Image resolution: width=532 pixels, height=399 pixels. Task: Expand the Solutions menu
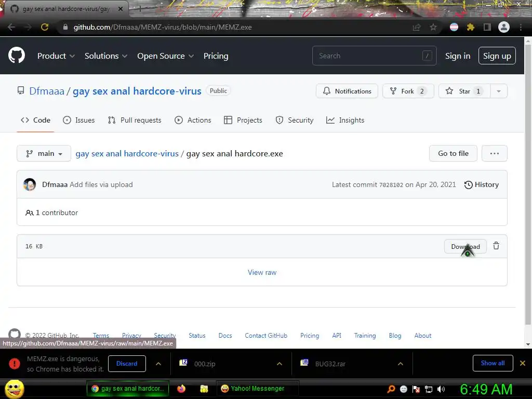point(106,56)
